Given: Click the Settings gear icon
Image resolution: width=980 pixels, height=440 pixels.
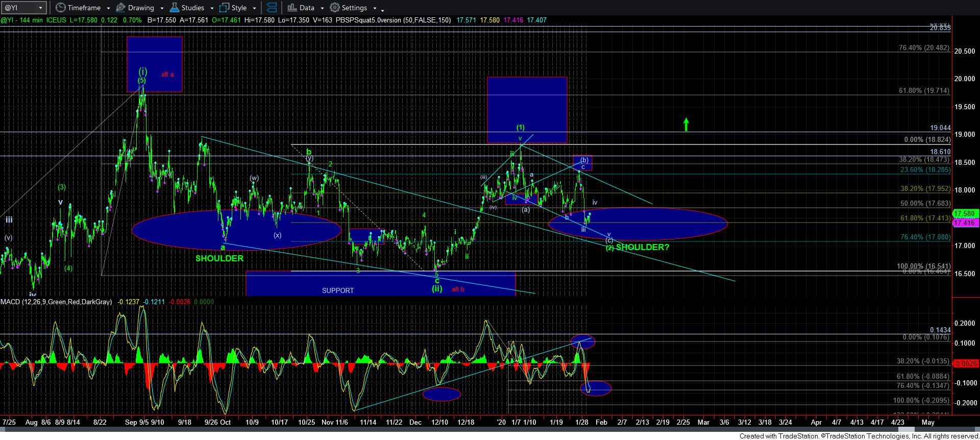Looking at the screenshot, I should pyautogui.click(x=335, y=8).
